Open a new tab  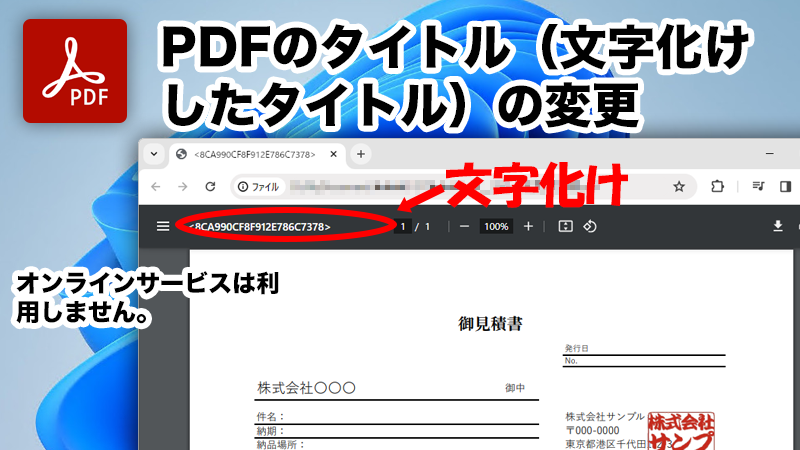[x=361, y=154]
